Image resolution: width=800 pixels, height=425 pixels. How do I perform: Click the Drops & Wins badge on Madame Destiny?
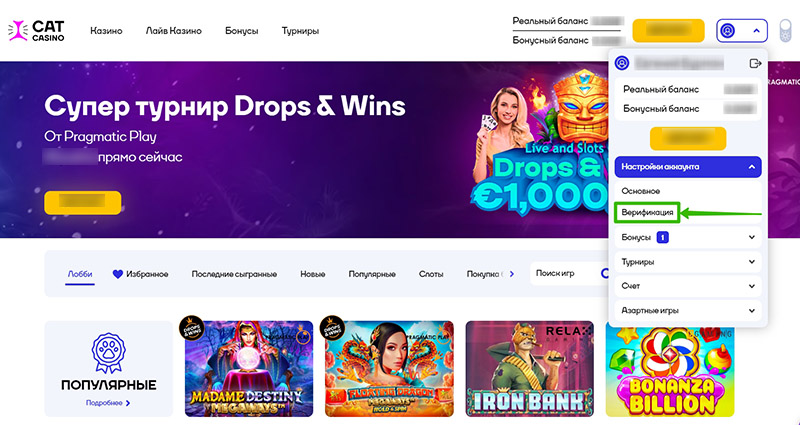(x=192, y=328)
